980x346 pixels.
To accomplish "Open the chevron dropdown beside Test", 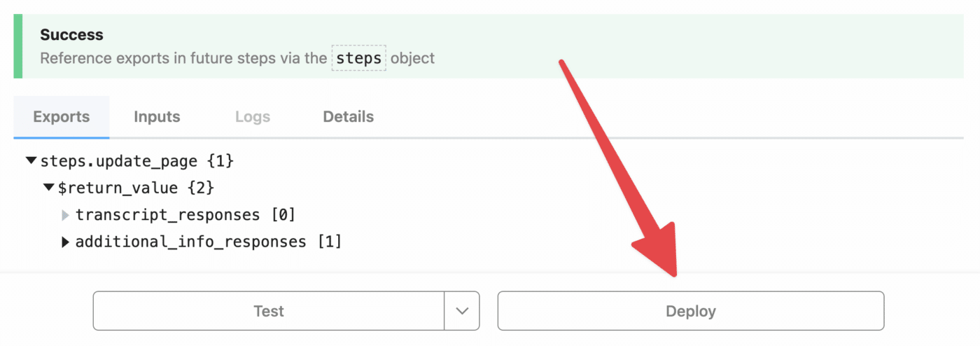I will tap(462, 311).
